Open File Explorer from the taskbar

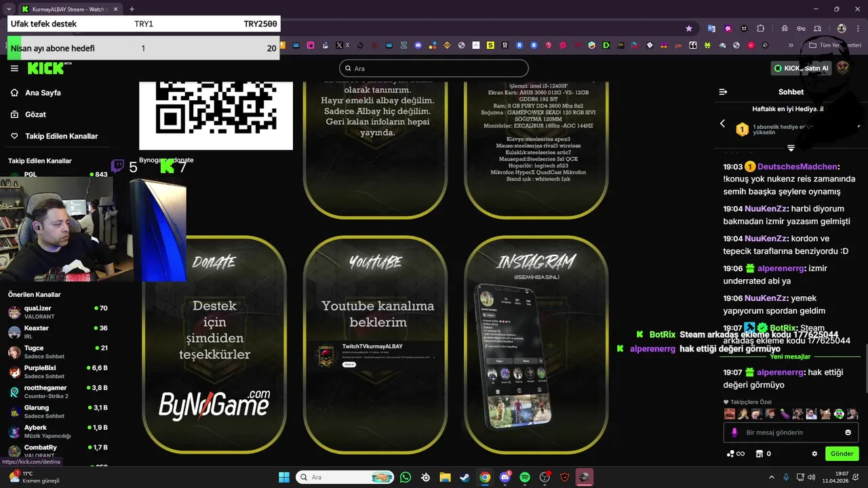[x=446, y=477]
